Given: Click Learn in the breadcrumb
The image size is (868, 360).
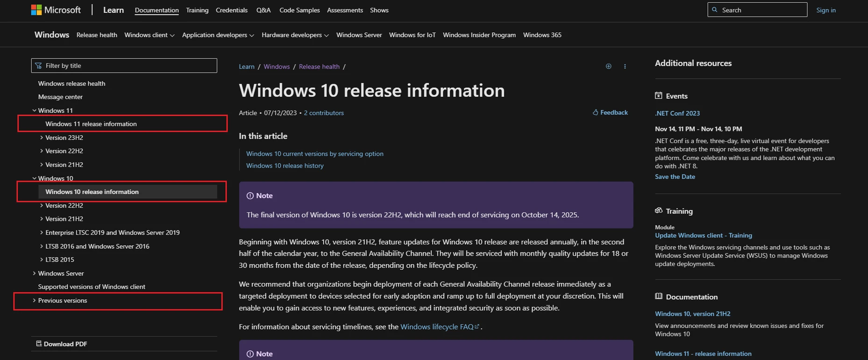Looking at the screenshot, I should click(x=247, y=66).
